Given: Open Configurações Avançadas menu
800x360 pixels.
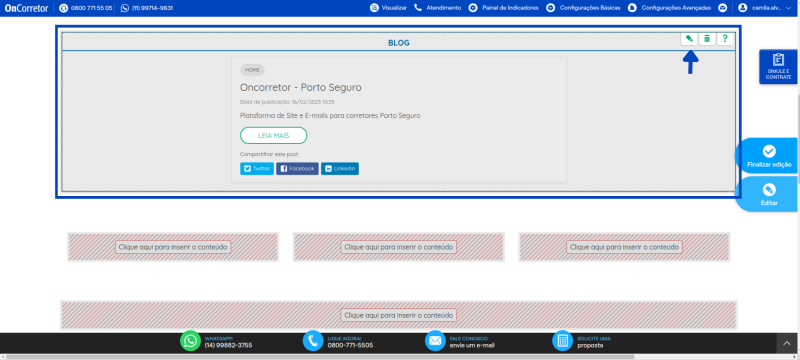Looking at the screenshot, I should pos(669,8).
